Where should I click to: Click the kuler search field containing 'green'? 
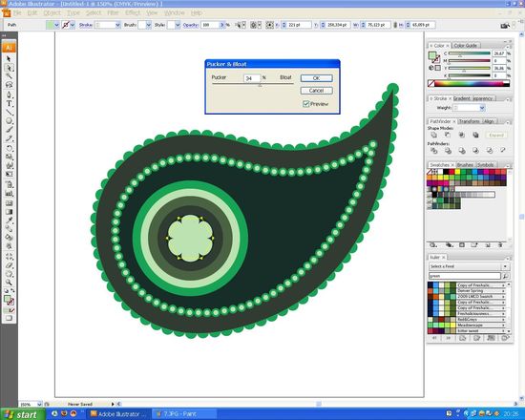coord(465,276)
